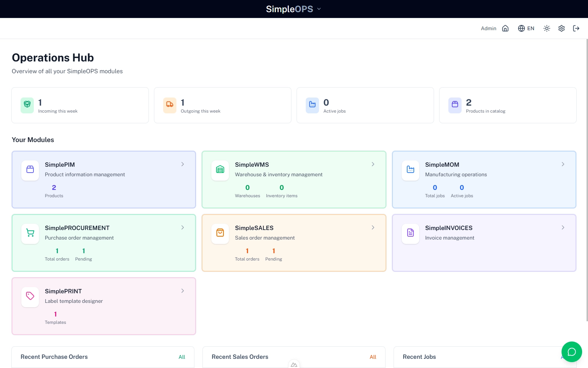The width and height of the screenshot is (588, 368).
Task: Click the SimplePRINT label tag icon
Action: pos(30,297)
